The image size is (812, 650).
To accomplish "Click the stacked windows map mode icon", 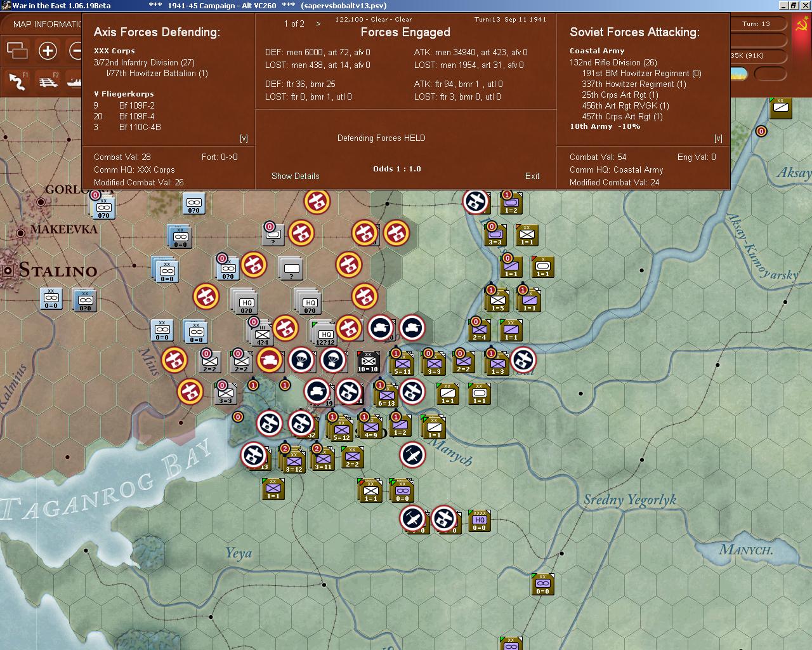I will pyautogui.click(x=17, y=50).
